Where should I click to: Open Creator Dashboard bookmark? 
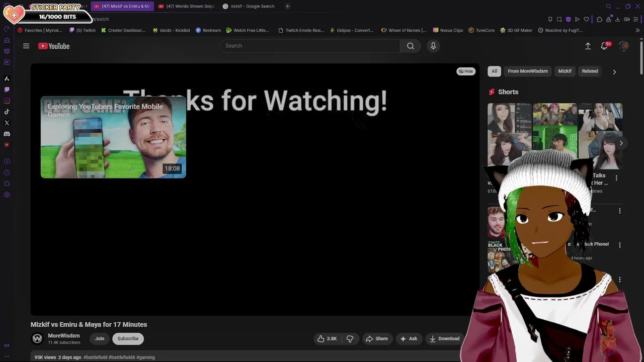pyautogui.click(x=123, y=30)
